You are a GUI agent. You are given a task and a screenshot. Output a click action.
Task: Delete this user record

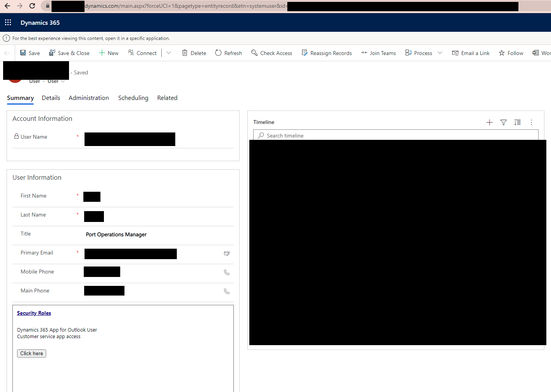coord(193,53)
